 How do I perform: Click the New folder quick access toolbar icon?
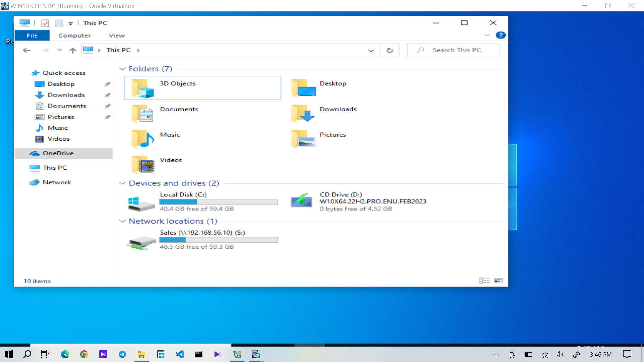coord(59,23)
